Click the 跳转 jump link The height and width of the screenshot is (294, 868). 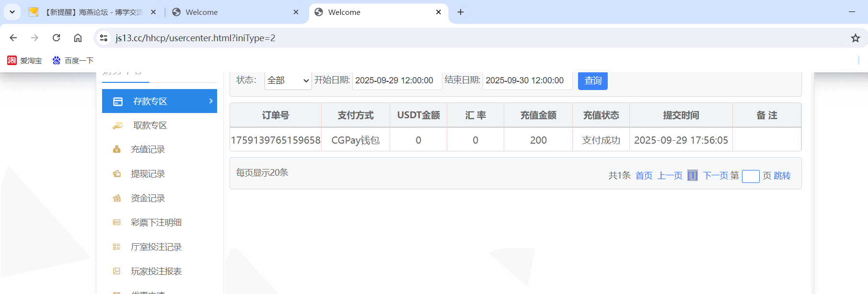click(x=782, y=176)
